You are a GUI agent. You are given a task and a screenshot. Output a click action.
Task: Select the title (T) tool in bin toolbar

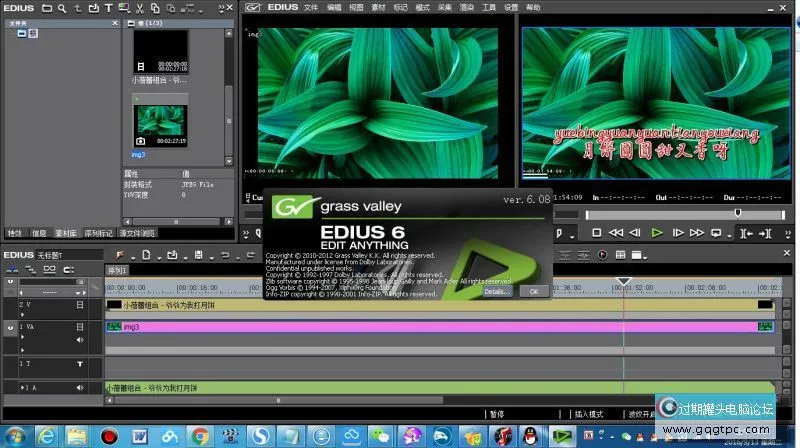(x=108, y=8)
